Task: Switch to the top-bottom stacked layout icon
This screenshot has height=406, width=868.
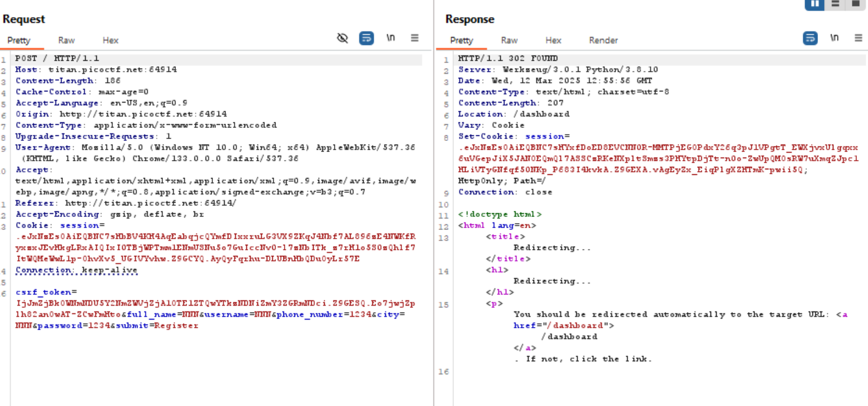Action: pyautogui.click(x=835, y=4)
